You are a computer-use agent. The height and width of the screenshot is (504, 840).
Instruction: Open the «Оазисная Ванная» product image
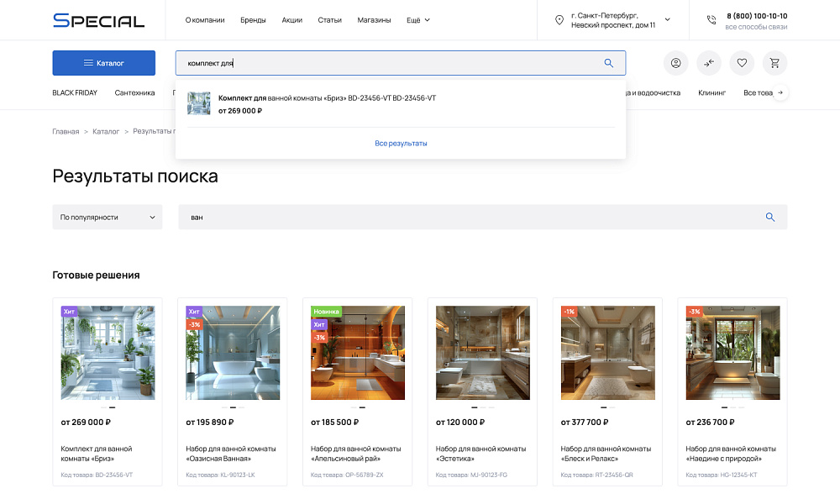point(232,353)
